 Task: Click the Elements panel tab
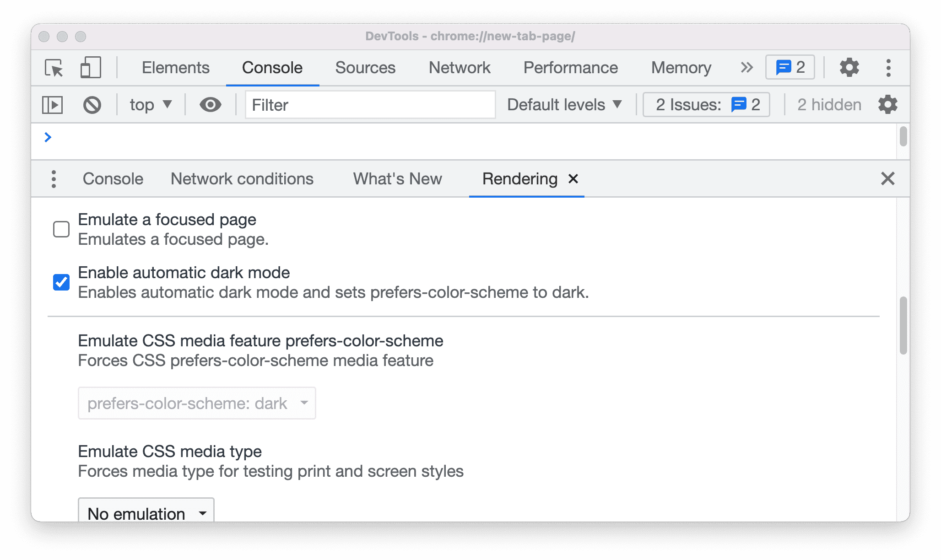[175, 66]
